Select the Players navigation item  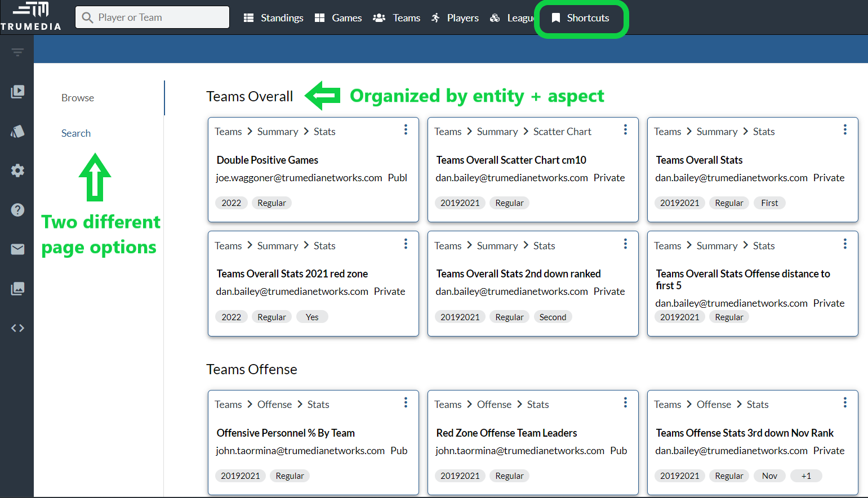[x=455, y=18]
